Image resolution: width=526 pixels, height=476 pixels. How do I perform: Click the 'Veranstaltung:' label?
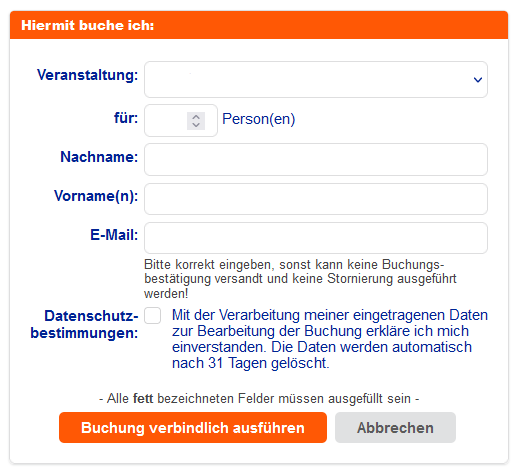click(88, 75)
